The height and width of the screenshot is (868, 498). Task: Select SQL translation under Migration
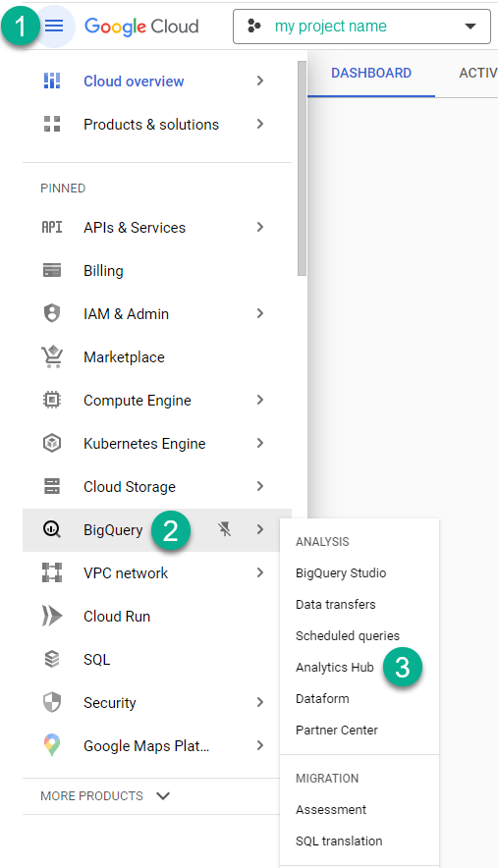[339, 841]
